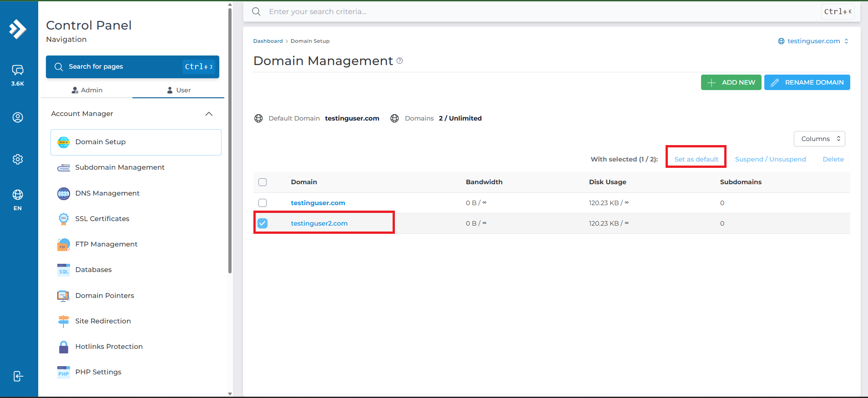Click the help icon beside Domain Management
The height and width of the screenshot is (398, 868).
[x=399, y=60]
